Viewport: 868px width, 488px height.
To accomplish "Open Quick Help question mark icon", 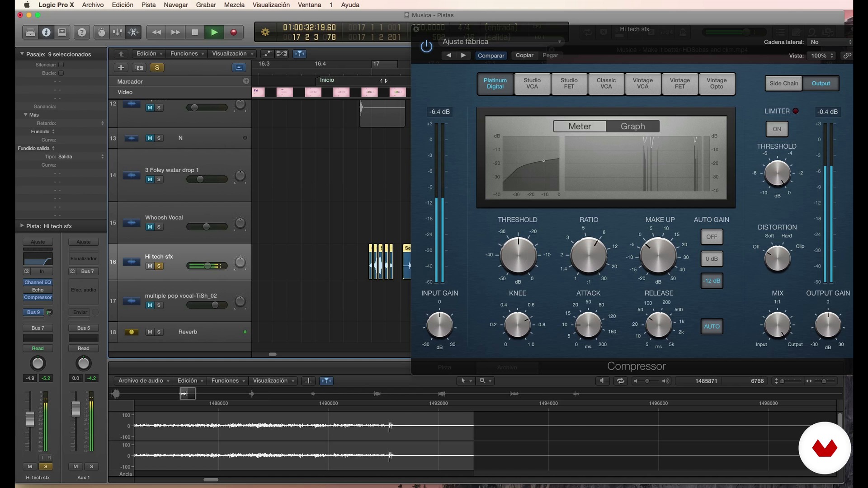I will (x=82, y=33).
